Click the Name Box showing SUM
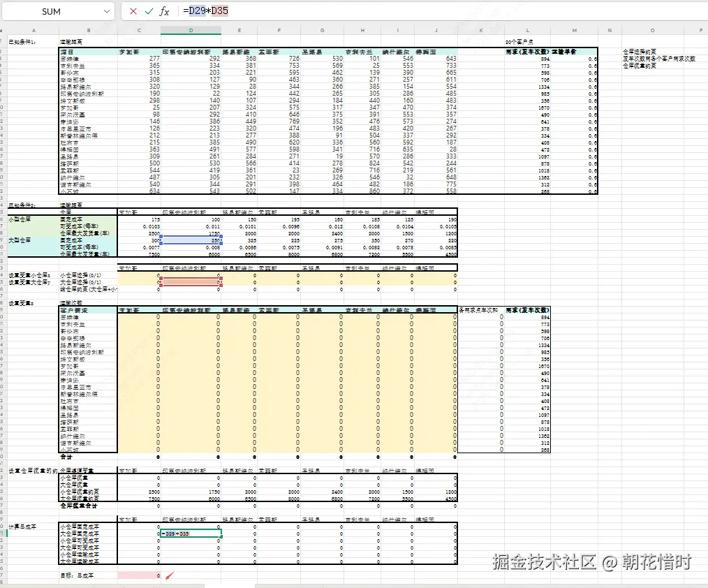Viewport: 708px width, 588px height. coord(51,11)
